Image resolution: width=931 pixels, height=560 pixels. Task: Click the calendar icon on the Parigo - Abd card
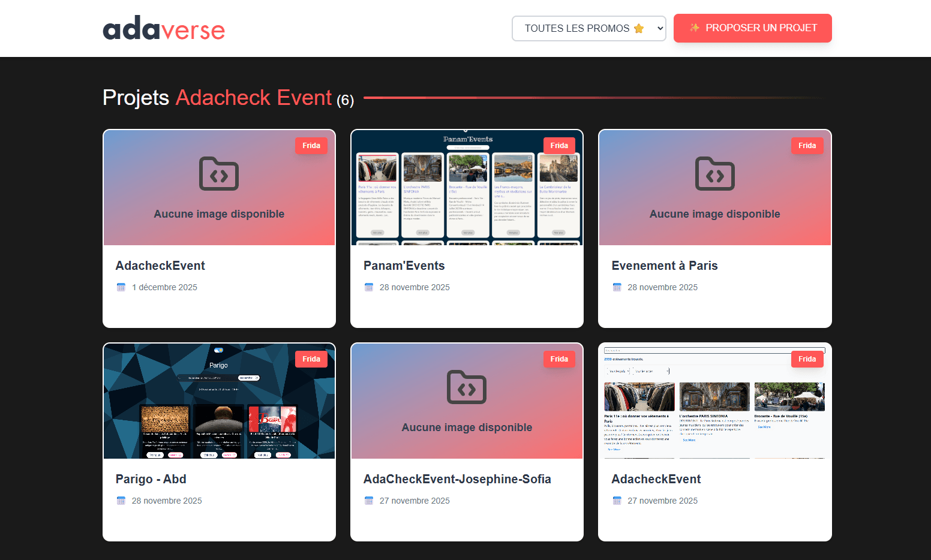121,501
